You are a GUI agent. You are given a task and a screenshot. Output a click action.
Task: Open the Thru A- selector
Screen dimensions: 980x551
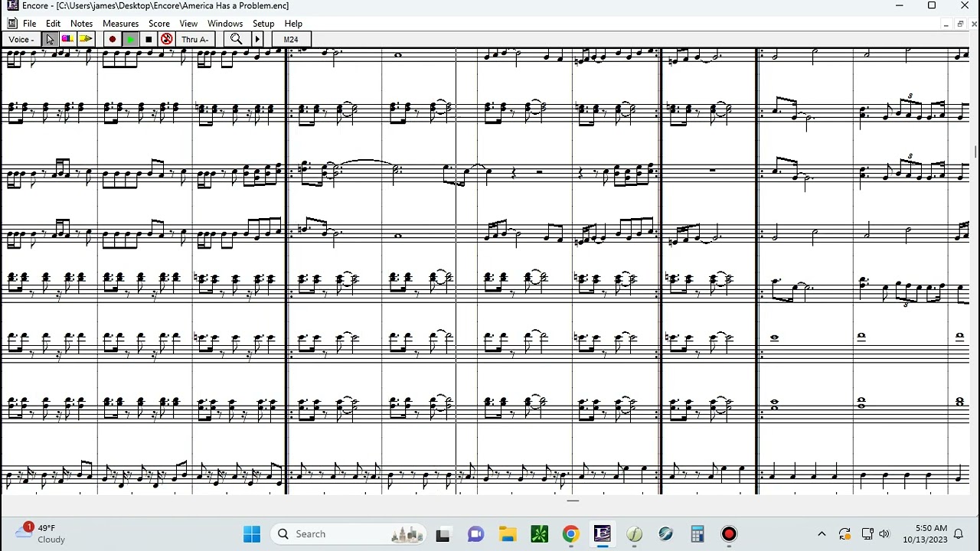(196, 39)
